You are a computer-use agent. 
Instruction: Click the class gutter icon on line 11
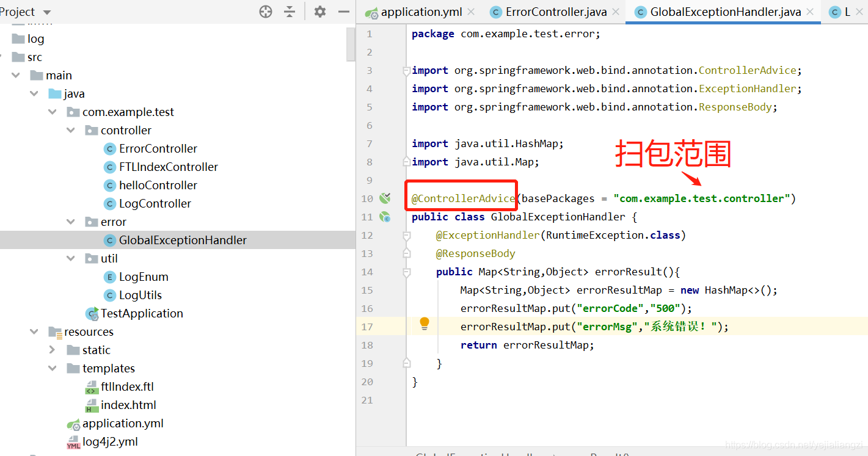[x=385, y=217]
